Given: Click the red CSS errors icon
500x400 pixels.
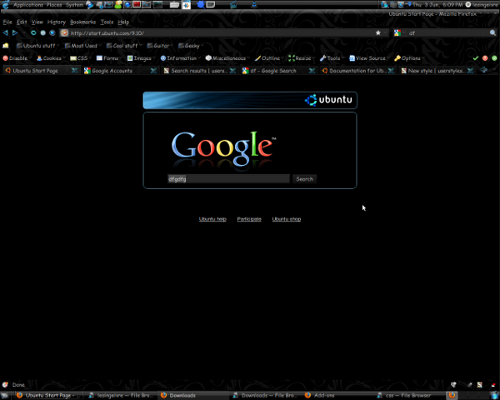Looking at the screenshot, I should pos(485,58).
